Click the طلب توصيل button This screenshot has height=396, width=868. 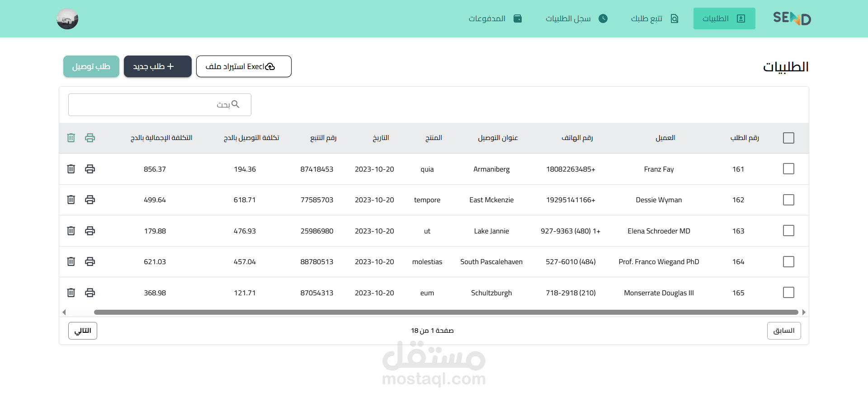[91, 66]
